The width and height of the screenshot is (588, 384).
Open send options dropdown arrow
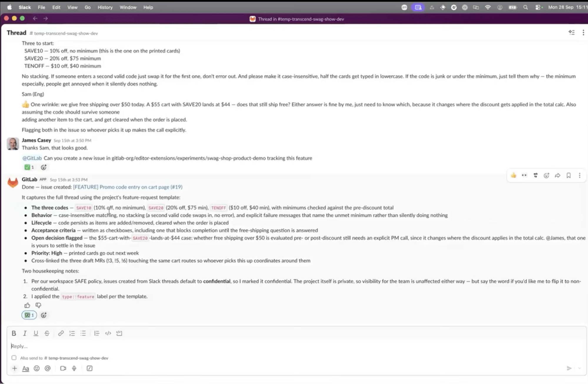[x=579, y=368]
